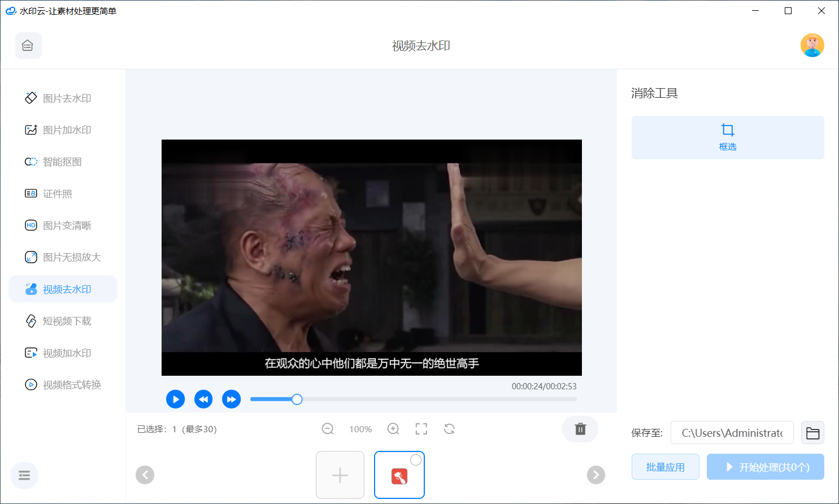Open 图片无损放大 in sidebar

click(x=63, y=257)
